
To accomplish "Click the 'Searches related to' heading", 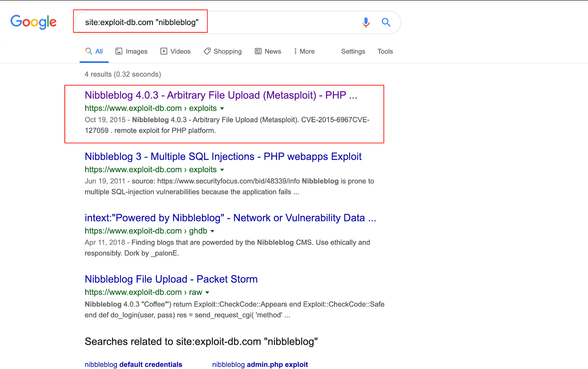I will (201, 342).
